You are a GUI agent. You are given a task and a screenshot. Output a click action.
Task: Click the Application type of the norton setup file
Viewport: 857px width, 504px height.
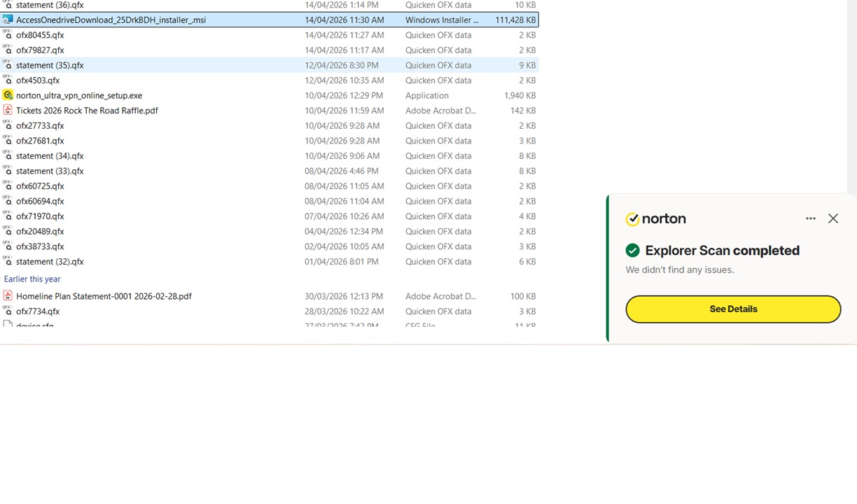[427, 96]
